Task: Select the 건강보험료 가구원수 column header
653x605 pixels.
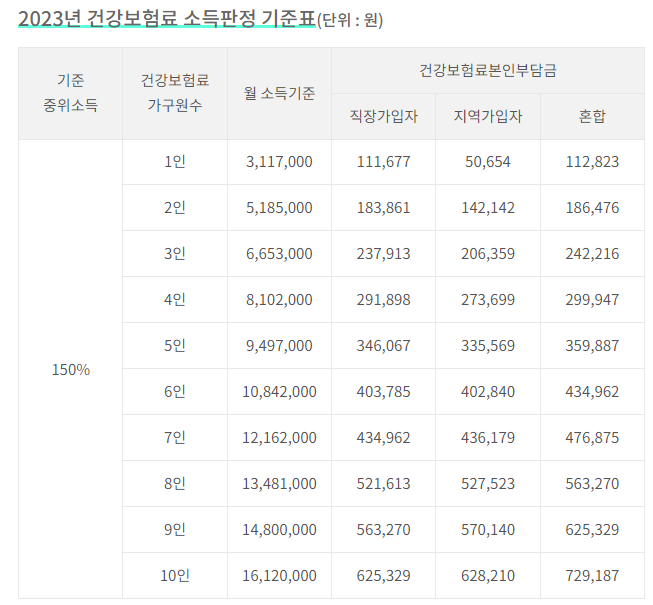Action: (x=175, y=93)
